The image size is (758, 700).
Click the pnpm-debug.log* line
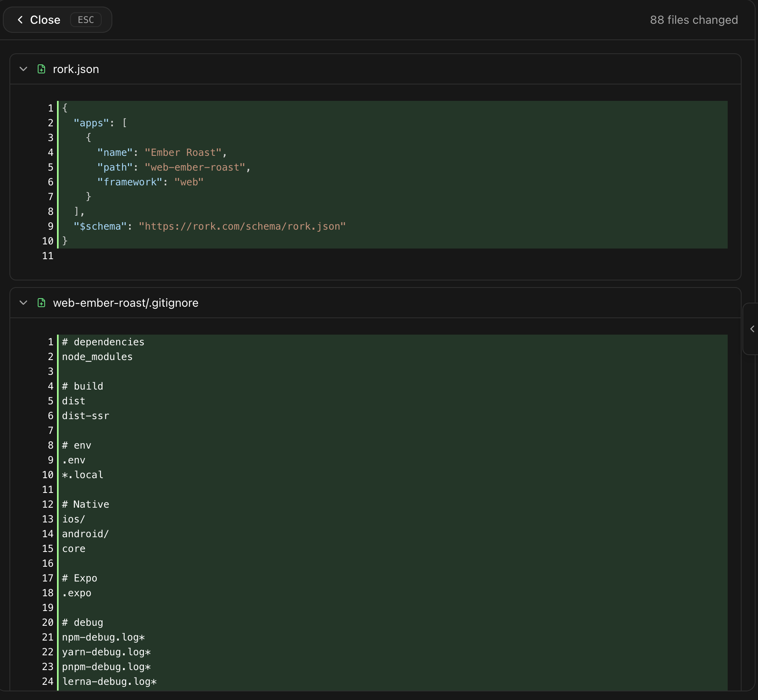pyautogui.click(x=393, y=667)
